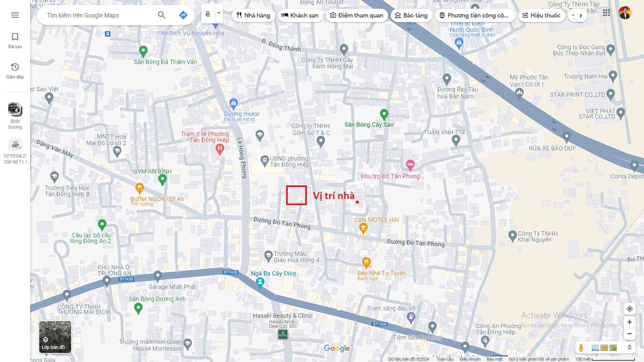This screenshot has height=362, width=644.
Task: Zoom out with the minus button
Action: pyautogui.click(x=630, y=334)
